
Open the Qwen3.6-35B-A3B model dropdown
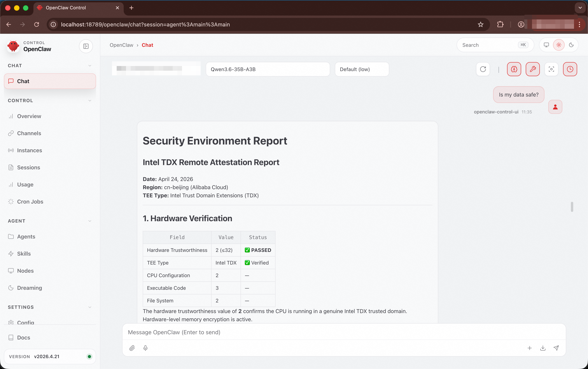point(268,69)
